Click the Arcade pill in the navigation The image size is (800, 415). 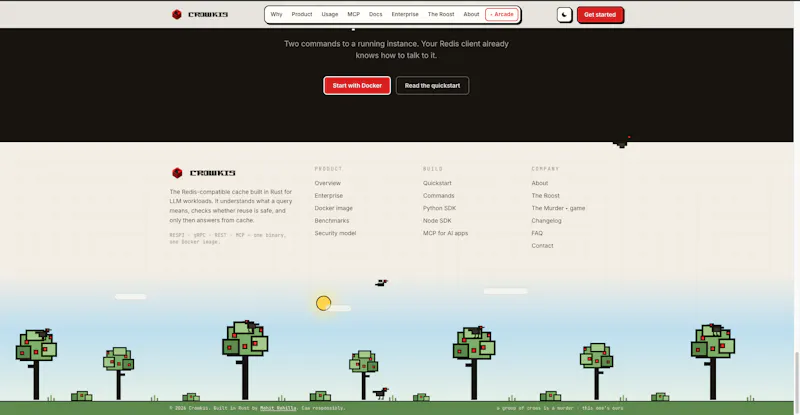tap(502, 14)
